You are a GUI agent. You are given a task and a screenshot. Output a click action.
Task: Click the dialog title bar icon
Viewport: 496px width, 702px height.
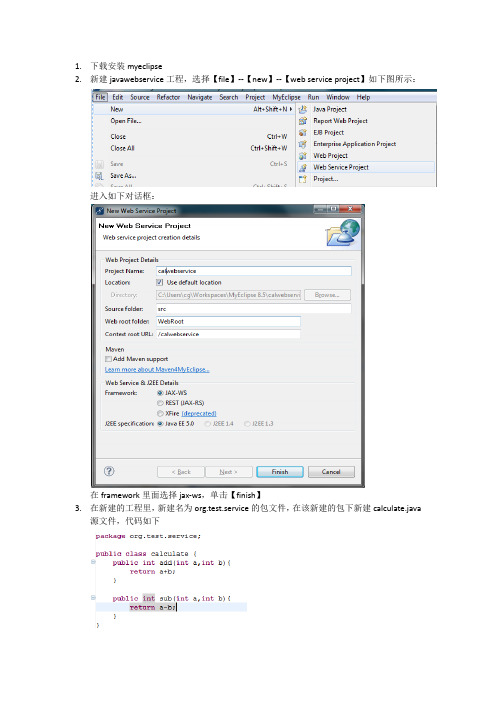click(x=100, y=210)
